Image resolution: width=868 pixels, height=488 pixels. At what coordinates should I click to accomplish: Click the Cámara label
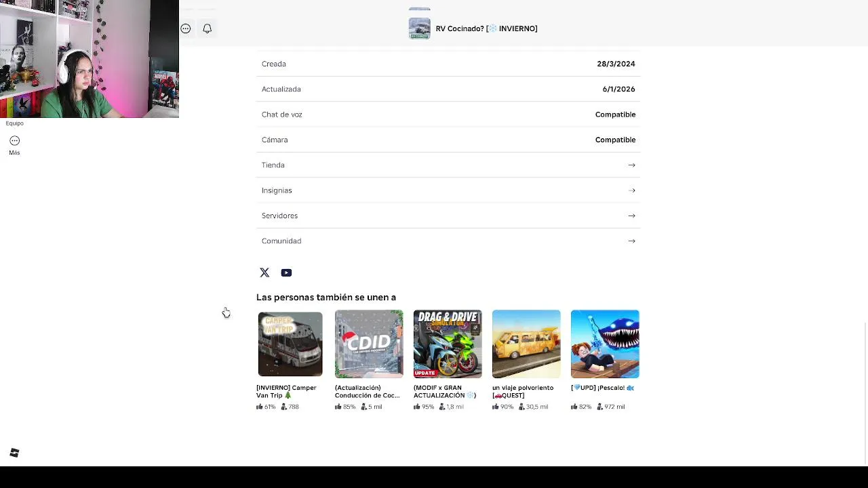tap(275, 140)
